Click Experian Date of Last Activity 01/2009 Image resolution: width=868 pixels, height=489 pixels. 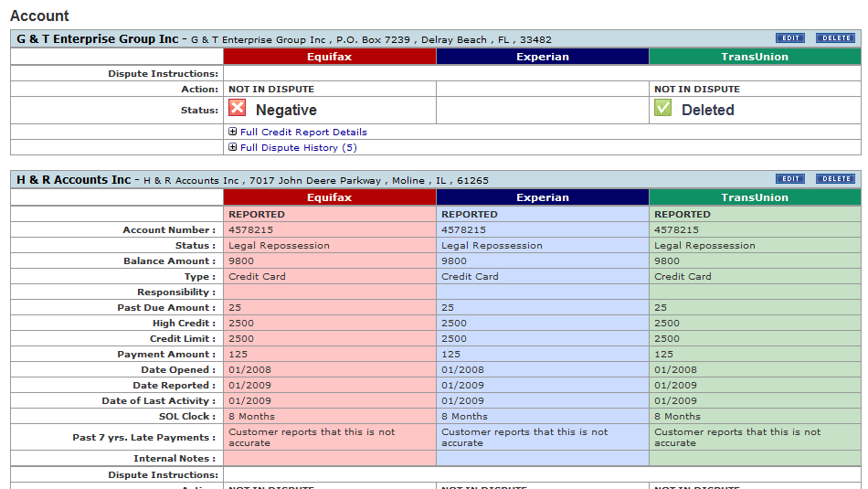click(462, 400)
